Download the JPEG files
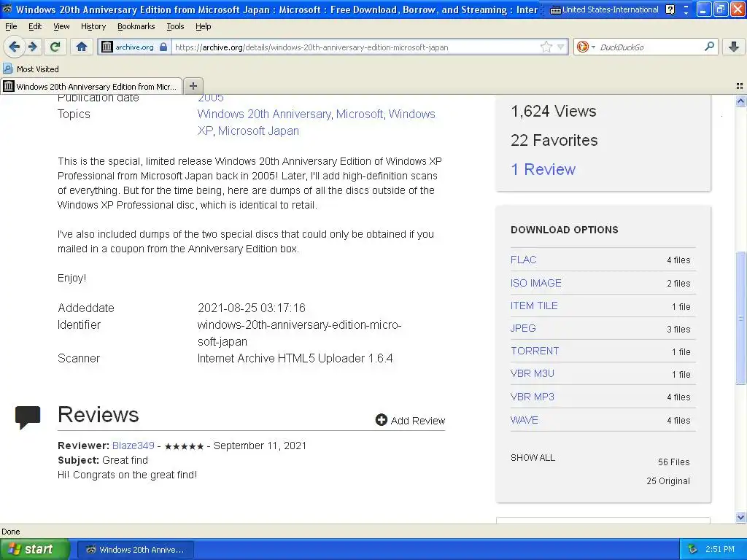The height and width of the screenshot is (560, 747). point(523,328)
